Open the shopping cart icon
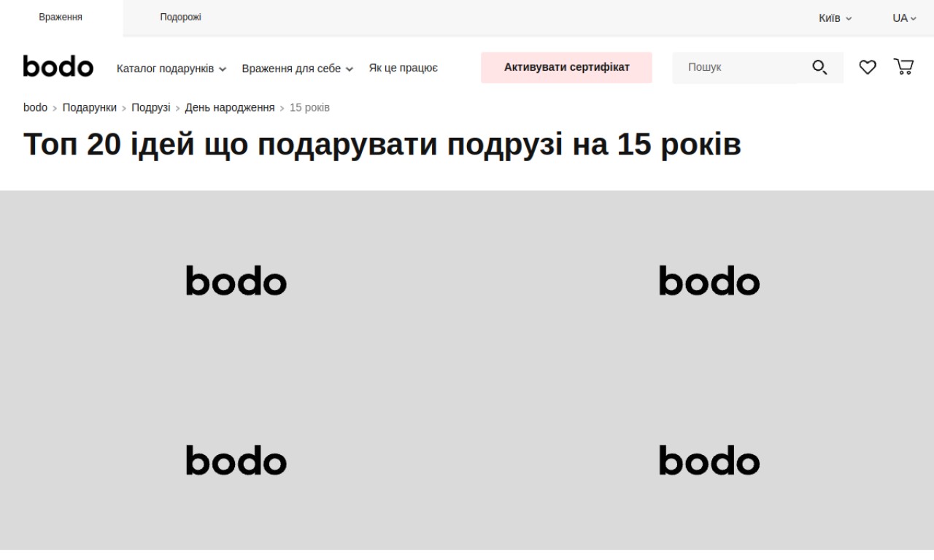Viewport: 934px width, 560px height. 903,67
